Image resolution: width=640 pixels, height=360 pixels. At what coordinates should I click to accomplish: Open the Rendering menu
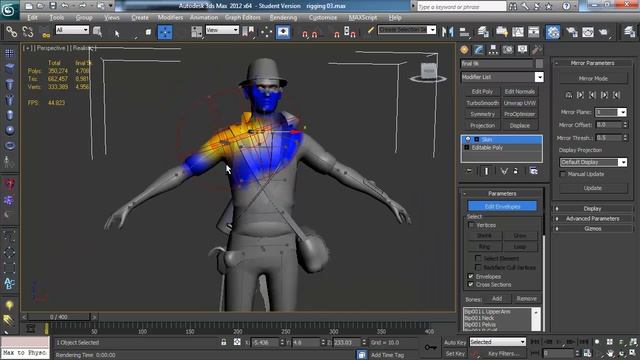[x=283, y=18]
